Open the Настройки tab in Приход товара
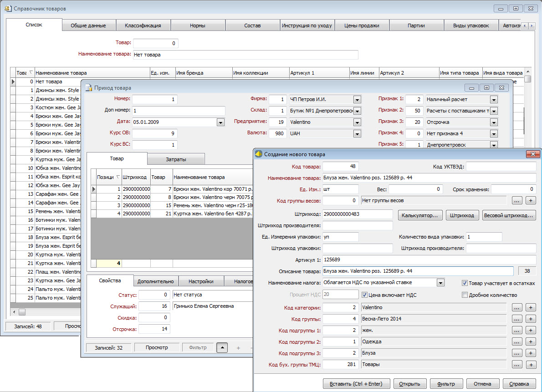 (x=201, y=281)
